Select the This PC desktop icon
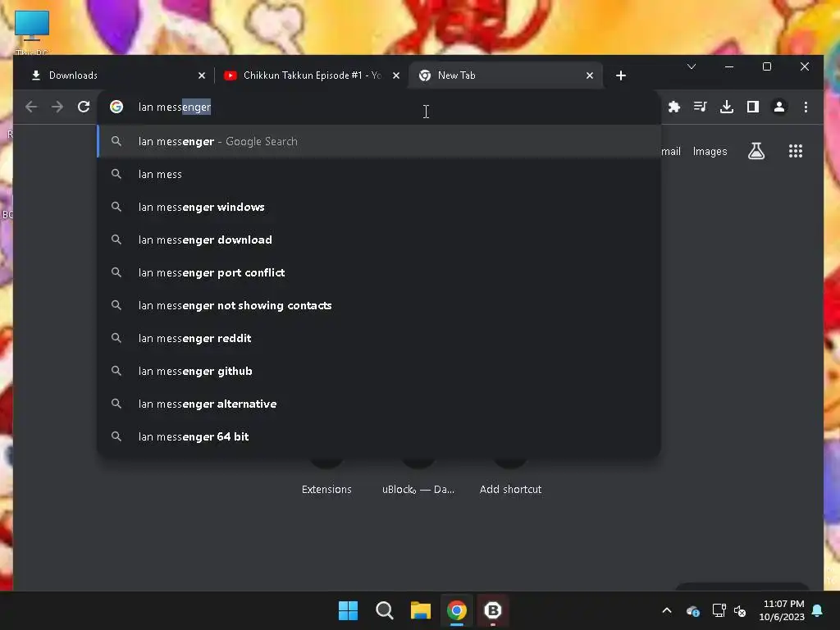840x630 pixels. point(32,33)
